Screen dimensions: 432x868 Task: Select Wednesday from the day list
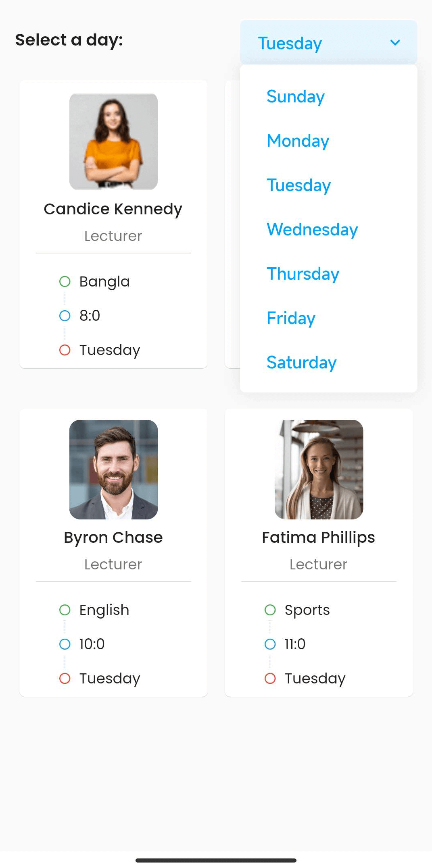click(312, 230)
